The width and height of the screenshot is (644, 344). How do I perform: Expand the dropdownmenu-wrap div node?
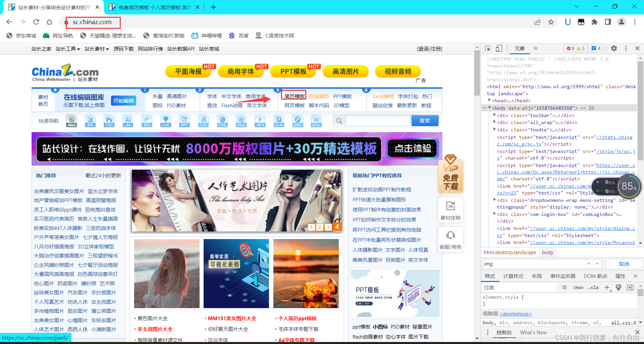tap(495, 200)
